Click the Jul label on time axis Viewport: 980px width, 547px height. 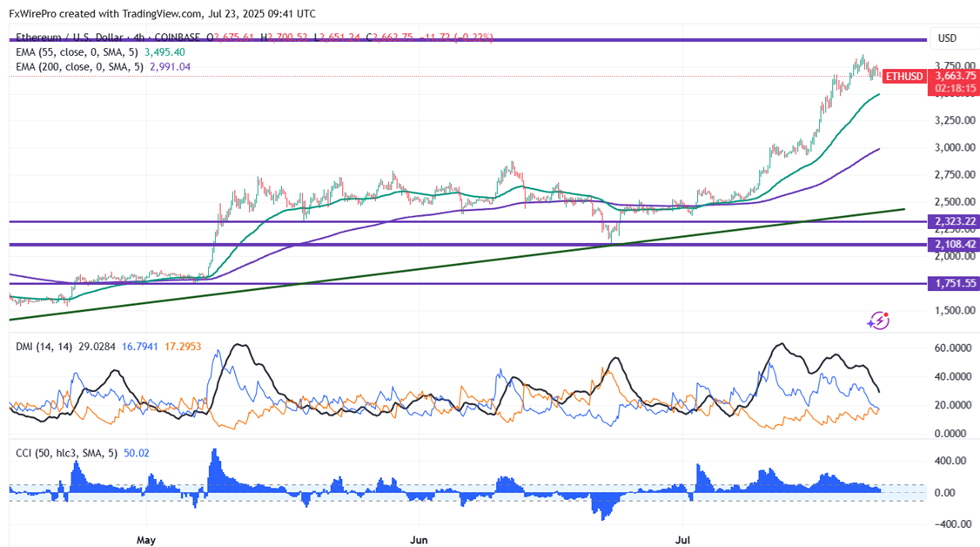(x=682, y=540)
